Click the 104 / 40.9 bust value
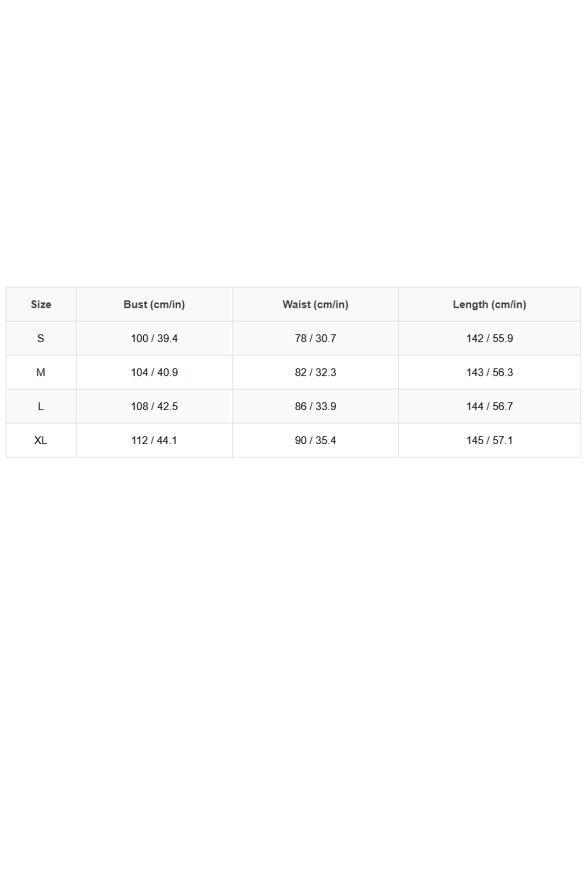 click(155, 372)
